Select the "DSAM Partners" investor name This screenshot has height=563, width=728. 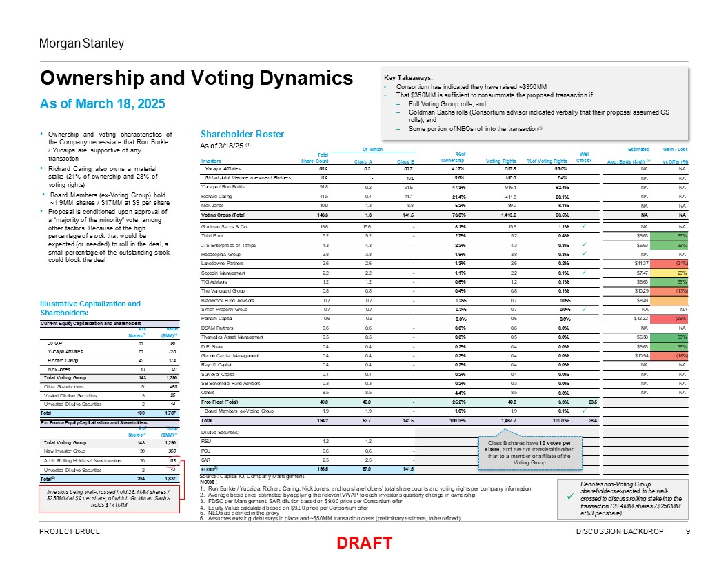[217, 328]
